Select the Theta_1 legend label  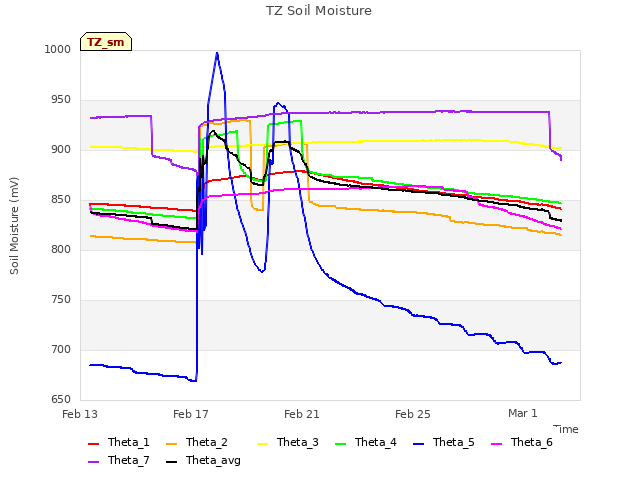click(129, 442)
